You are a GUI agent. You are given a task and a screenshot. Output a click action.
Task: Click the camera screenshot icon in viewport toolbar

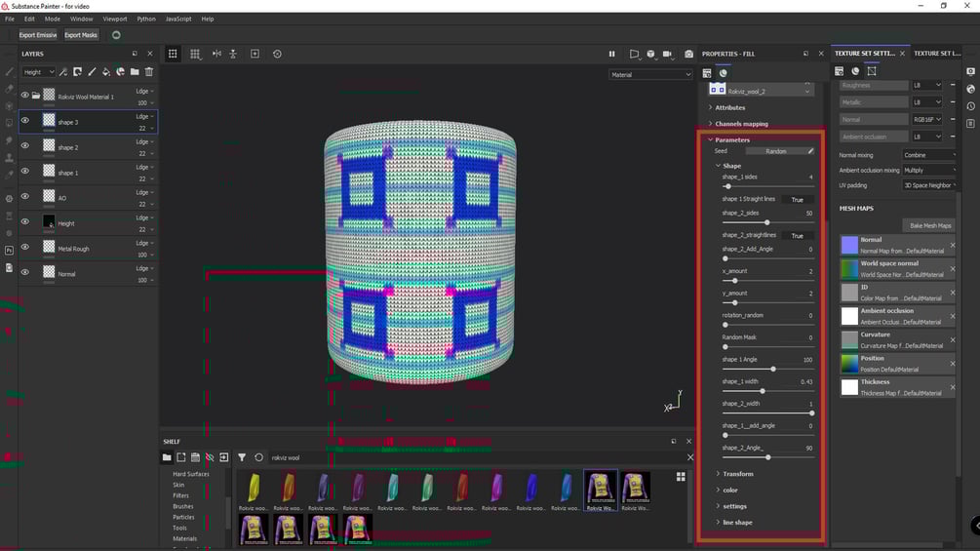[x=688, y=54]
